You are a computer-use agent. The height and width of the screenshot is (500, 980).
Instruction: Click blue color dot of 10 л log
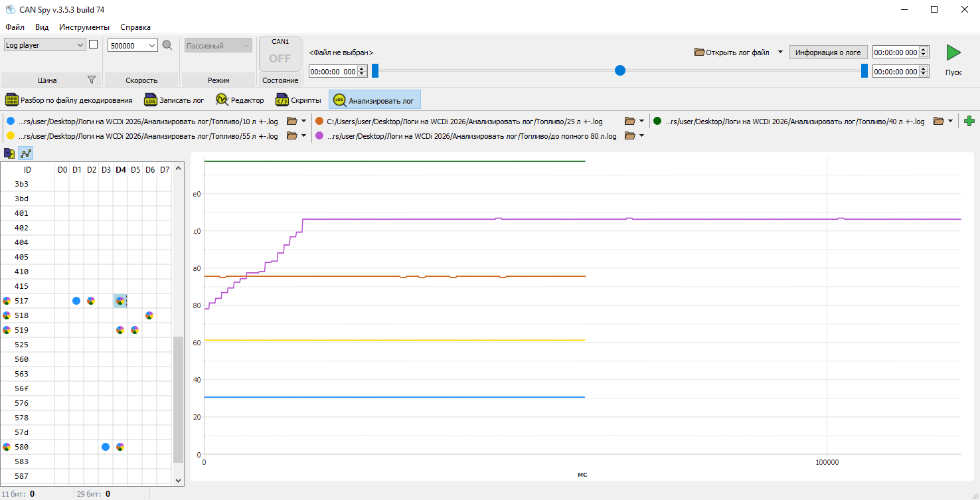pyautogui.click(x=10, y=121)
